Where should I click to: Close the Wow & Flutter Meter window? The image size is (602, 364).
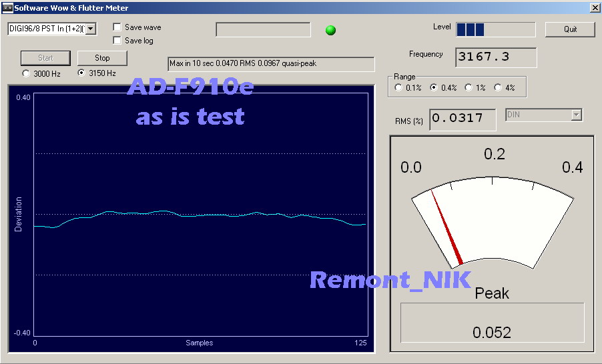(x=594, y=7)
